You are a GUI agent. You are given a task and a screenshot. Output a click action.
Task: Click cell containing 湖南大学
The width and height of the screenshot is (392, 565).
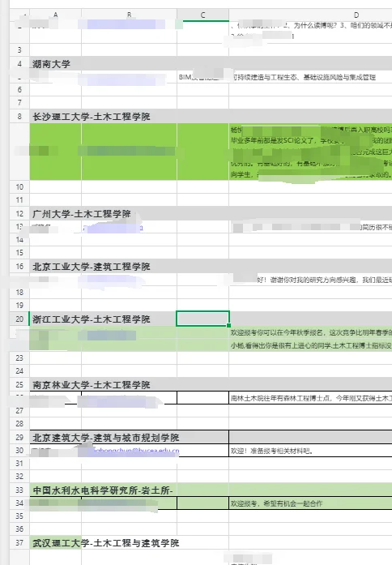pos(55,64)
